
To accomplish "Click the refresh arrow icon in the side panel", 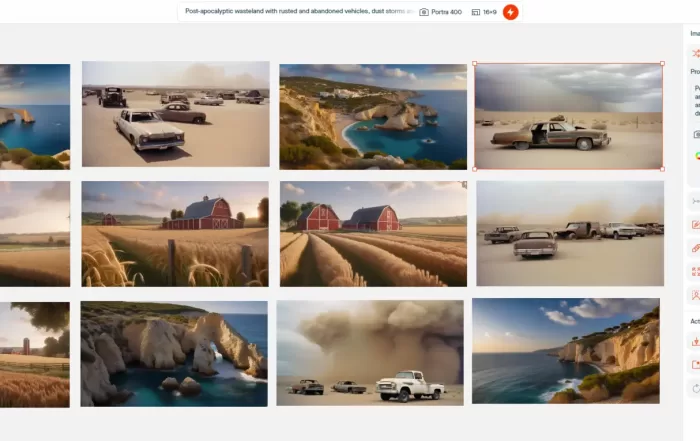I will click(696, 388).
